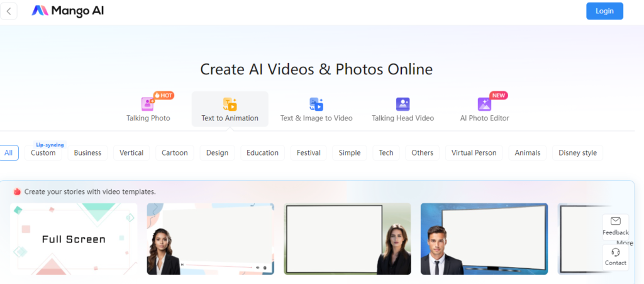Click the Login button
644x284 pixels.
[x=604, y=11]
